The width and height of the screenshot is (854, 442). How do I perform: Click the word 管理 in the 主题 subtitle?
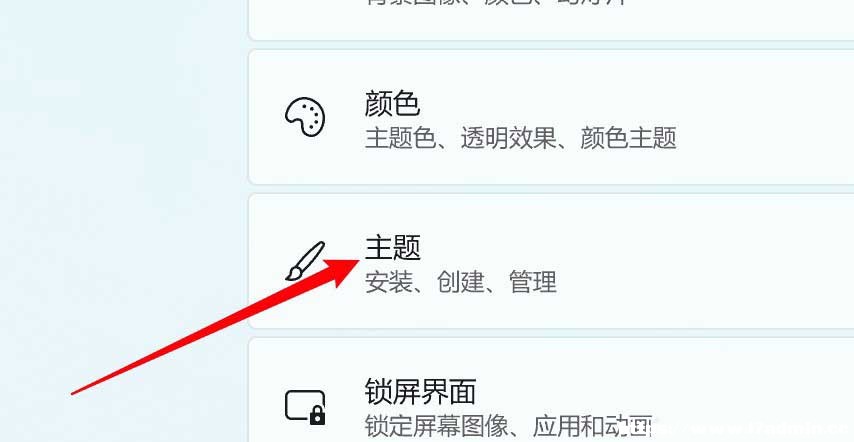click(x=533, y=282)
